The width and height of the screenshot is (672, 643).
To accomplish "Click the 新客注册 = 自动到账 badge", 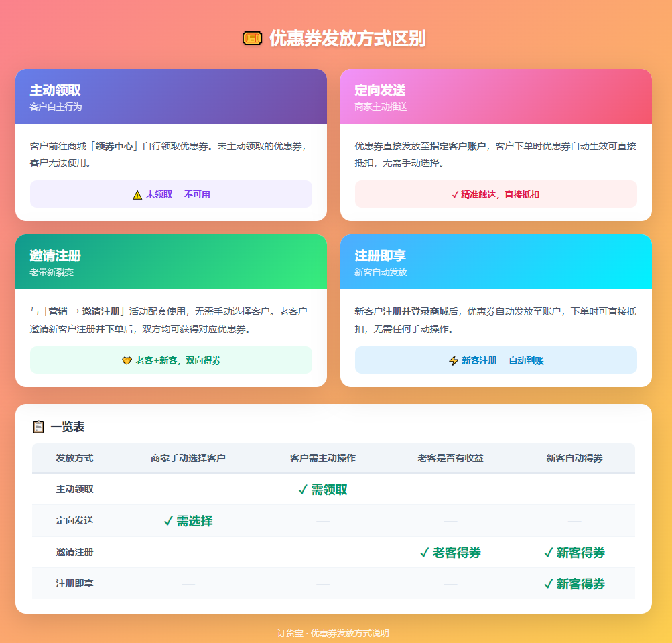I will click(x=496, y=360).
